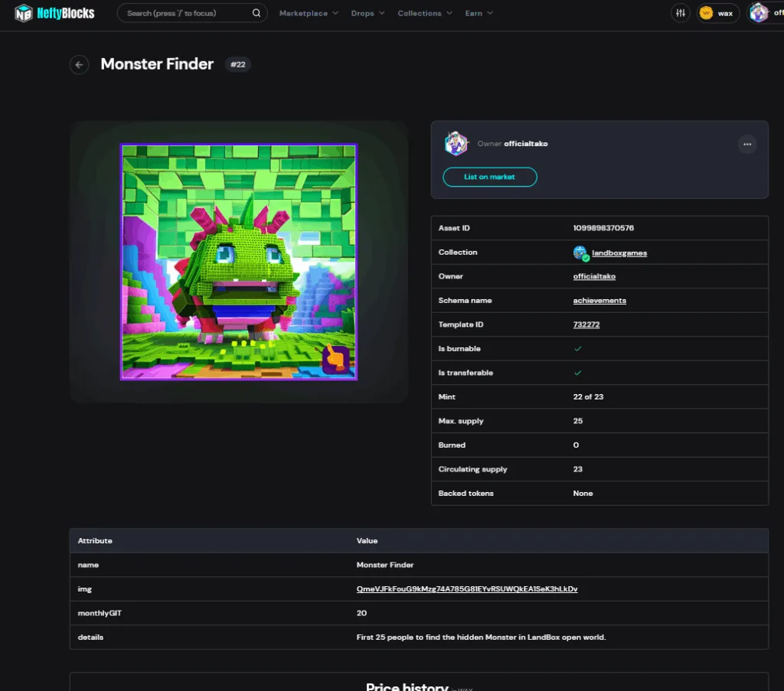Open Template ID 732272 link
Viewport: 784px width, 691px height.
point(586,324)
